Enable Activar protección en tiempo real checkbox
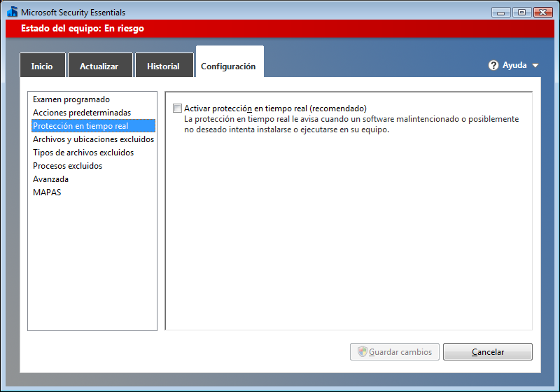Image resolution: width=560 pixels, height=392 pixels. (177, 108)
